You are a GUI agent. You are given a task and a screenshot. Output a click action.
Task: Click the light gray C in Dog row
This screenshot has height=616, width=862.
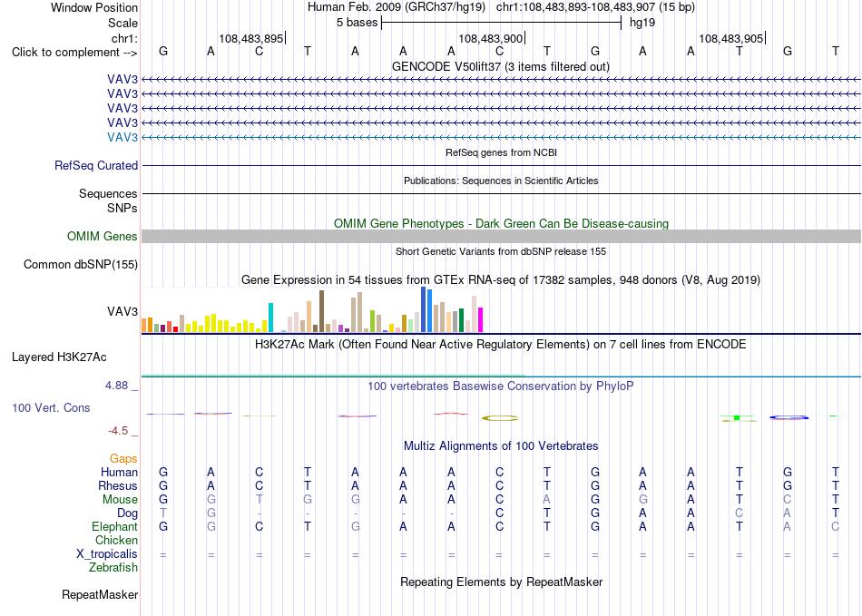[x=740, y=513]
